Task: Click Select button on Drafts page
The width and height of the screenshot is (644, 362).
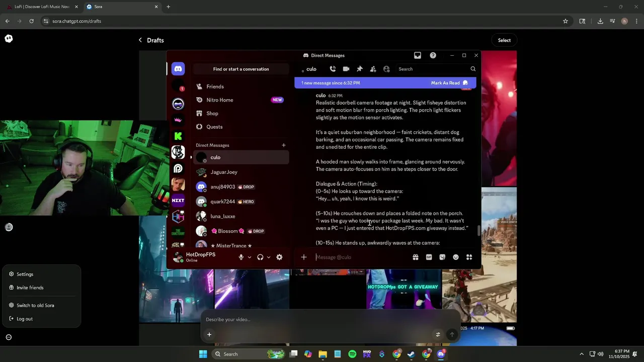Action: 504,40
